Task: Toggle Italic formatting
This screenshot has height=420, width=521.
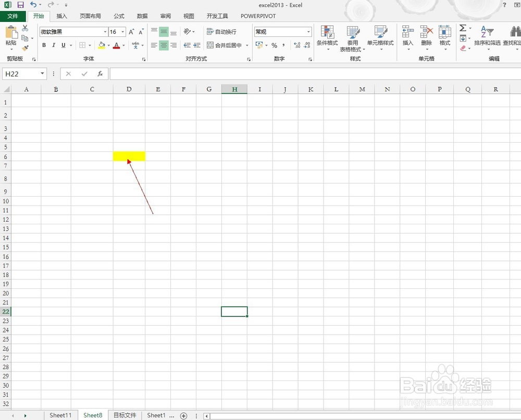Action: point(54,45)
